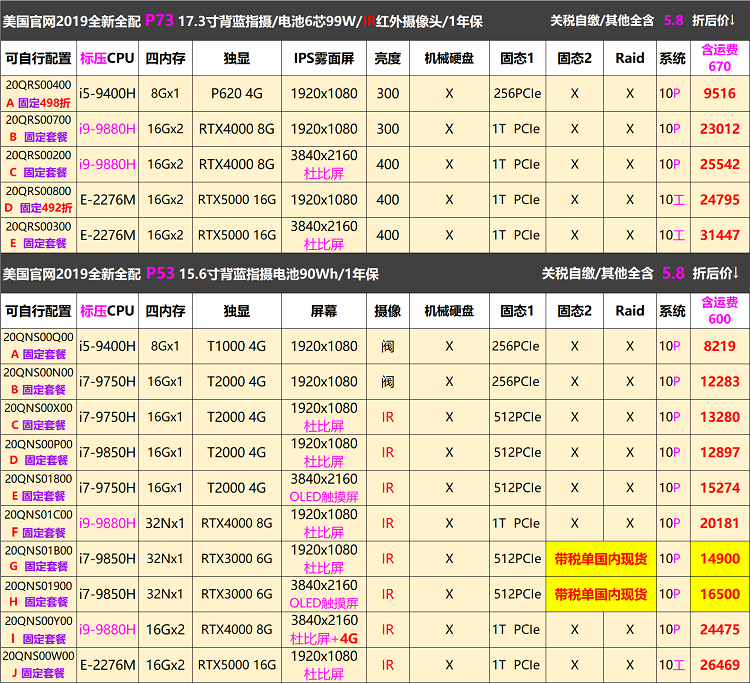Click the price 31447 cell
Image resolution: width=750 pixels, height=683 pixels.
[719, 235]
